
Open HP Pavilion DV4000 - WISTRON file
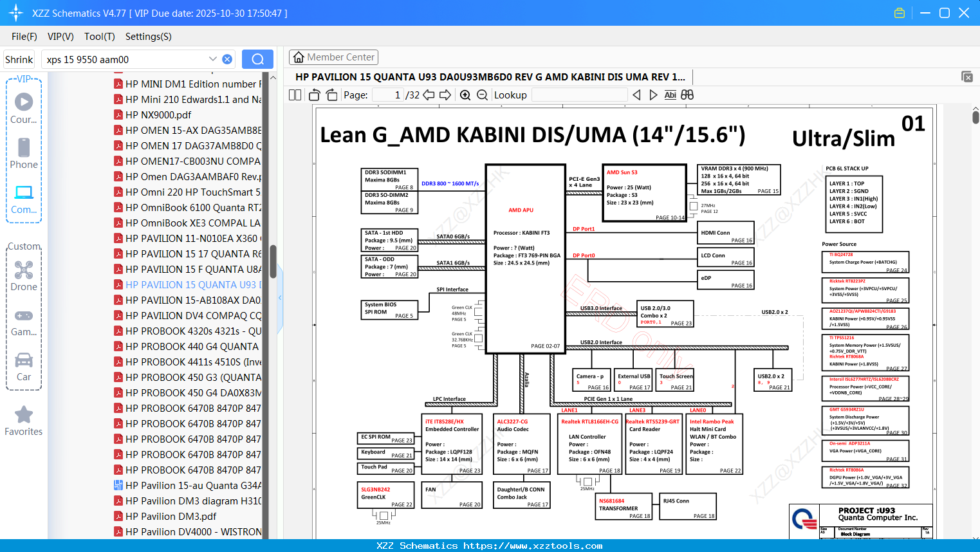pos(188,532)
